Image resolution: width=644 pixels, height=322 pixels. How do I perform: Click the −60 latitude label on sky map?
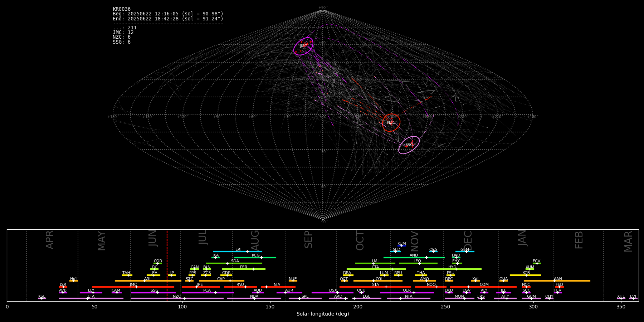click(x=322, y=187)
